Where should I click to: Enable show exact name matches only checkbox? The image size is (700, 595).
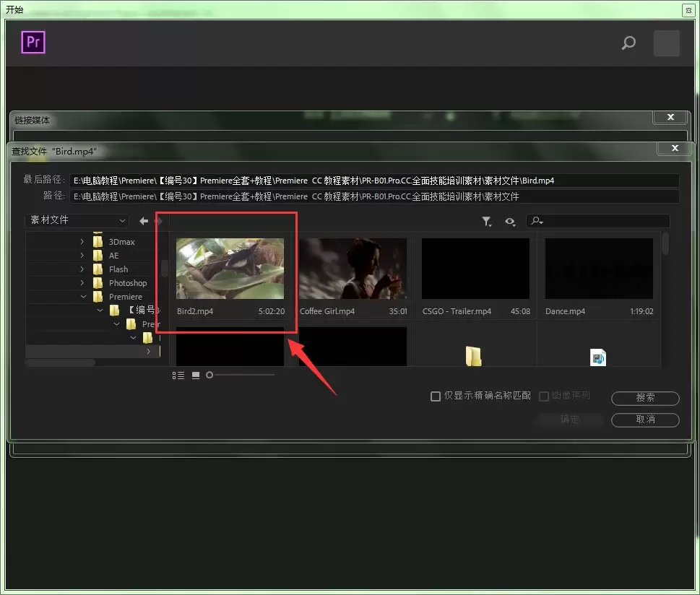tap(436, 396)
